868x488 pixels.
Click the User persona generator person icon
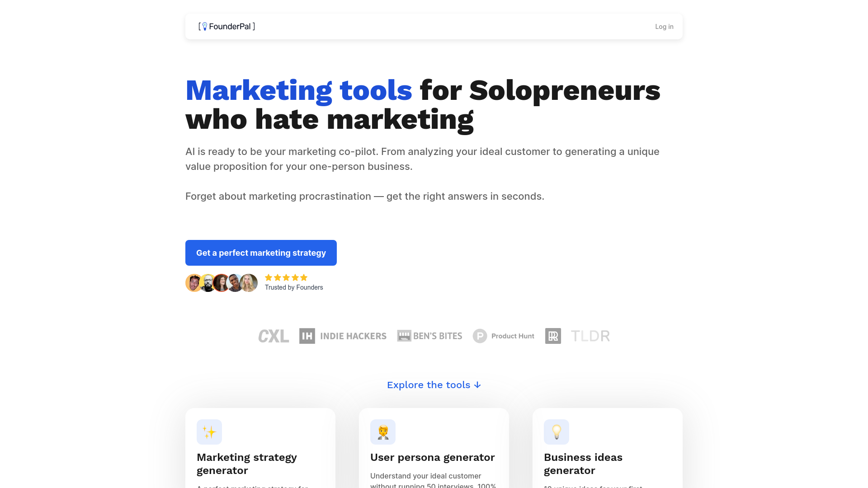(x=383, y=432)
